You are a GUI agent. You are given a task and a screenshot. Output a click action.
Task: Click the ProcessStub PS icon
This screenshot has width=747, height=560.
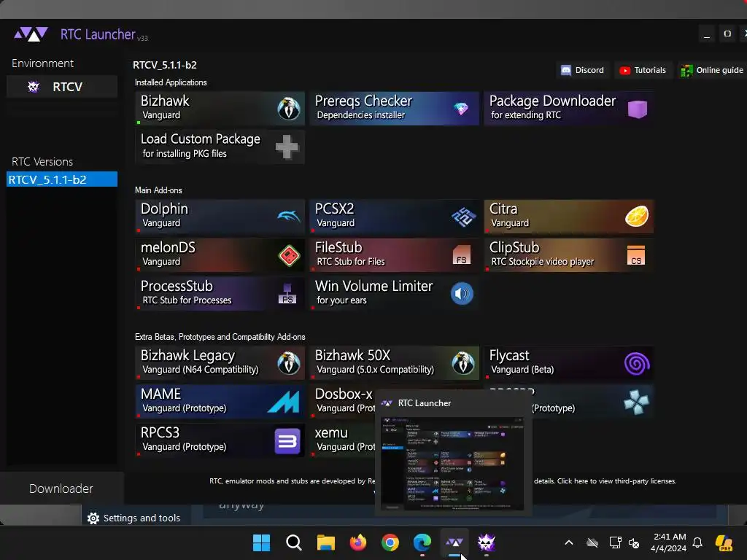(x=287, y=294)
